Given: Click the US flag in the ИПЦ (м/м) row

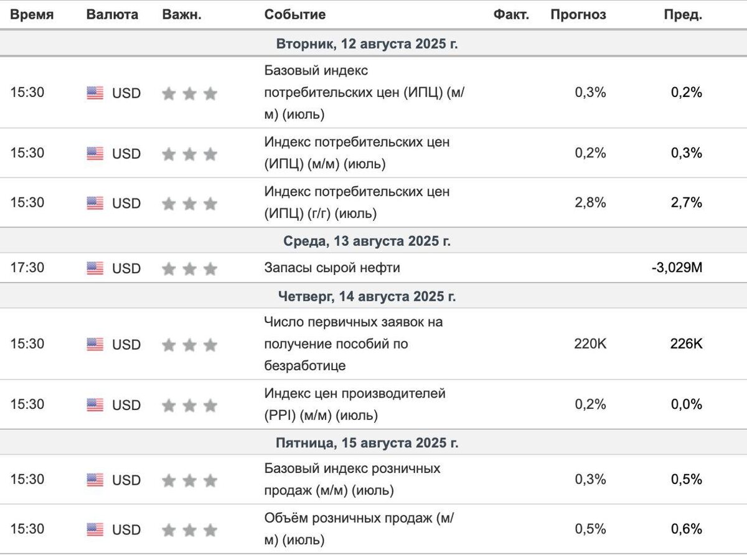Looking at the screenshot, I should point(95,153).
